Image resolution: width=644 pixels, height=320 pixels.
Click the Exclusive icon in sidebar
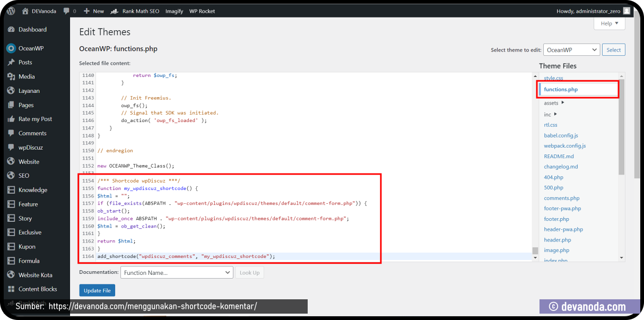11,232
